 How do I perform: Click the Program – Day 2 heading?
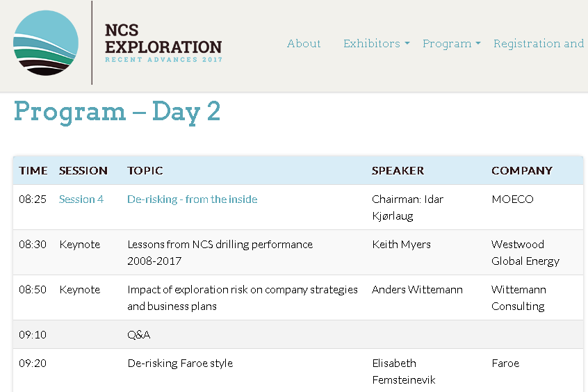[x=117, y=112]
